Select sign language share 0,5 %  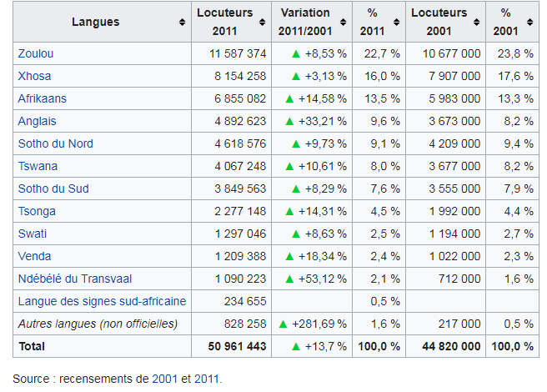[x=385, y=301]
